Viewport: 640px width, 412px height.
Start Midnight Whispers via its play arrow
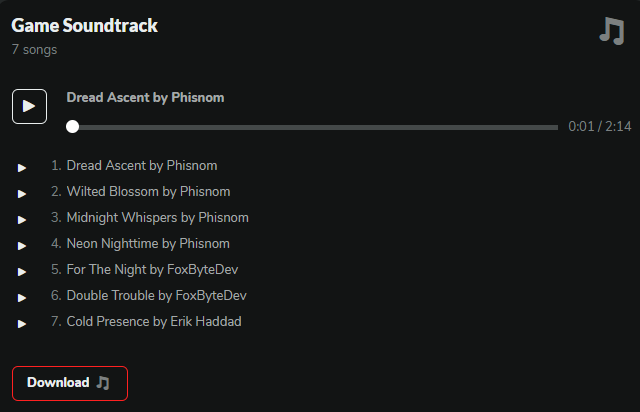[22, 219]
